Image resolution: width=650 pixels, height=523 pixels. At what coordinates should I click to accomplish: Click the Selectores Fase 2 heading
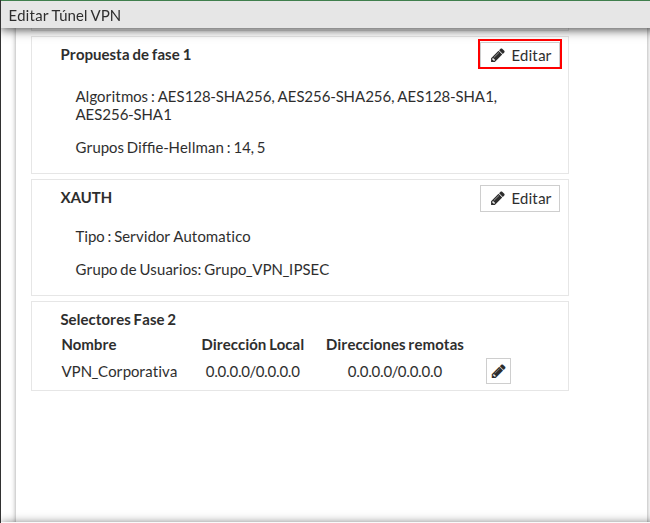(118, 320)
